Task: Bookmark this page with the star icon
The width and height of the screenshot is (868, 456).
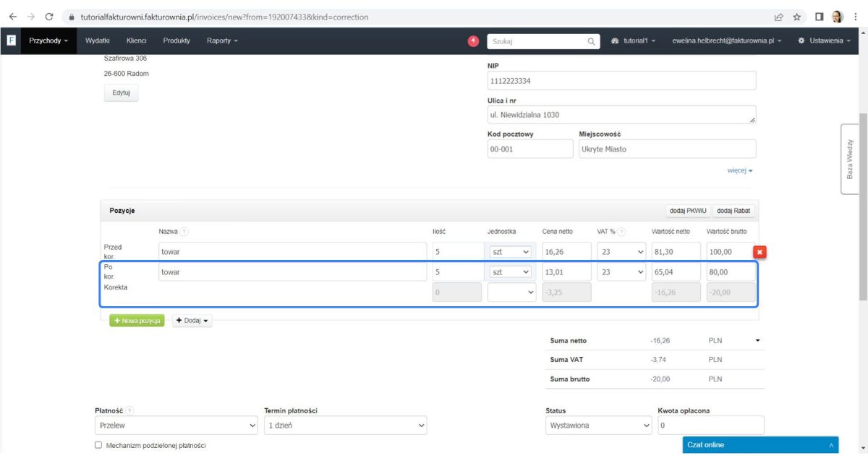Action: click(796, 16)
